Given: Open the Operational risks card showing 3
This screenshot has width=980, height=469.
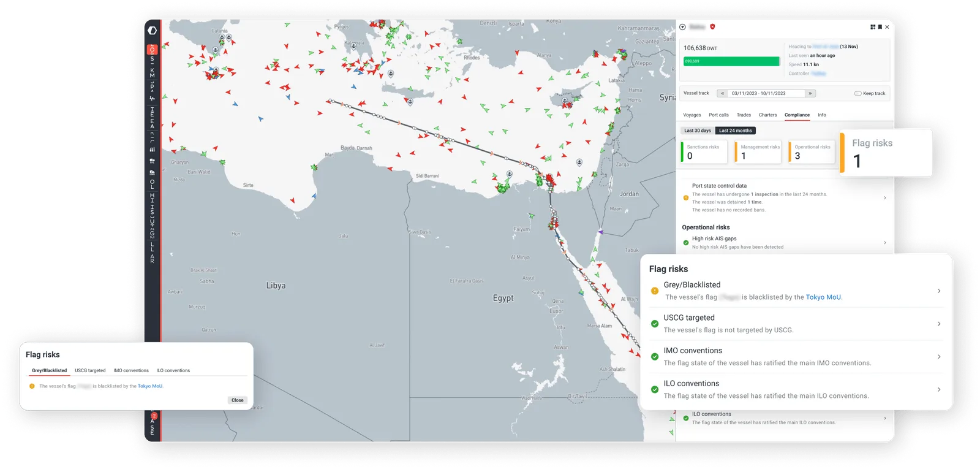Looking at the screenshot, I should click(x=812, y=152).
